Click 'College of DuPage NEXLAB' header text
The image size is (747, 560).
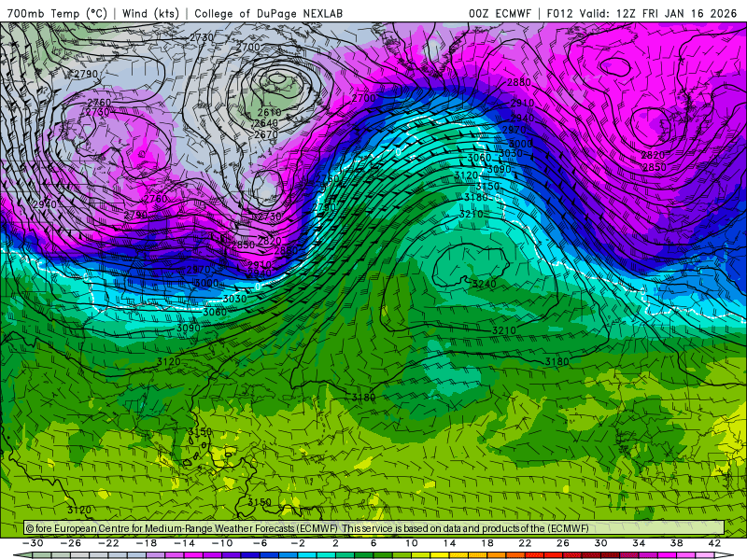click(x=268, y=13)
